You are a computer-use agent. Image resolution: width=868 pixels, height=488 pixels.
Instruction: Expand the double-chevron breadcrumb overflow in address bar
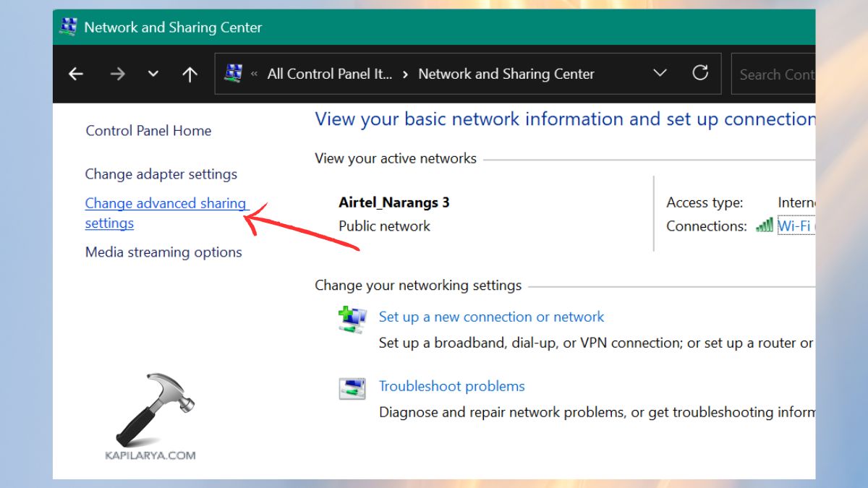[254, 73]
